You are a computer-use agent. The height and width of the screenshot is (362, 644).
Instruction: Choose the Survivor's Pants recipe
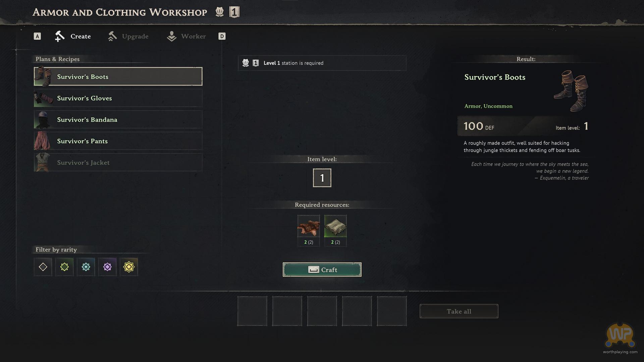pyautogui.click(x=118, y=141)
